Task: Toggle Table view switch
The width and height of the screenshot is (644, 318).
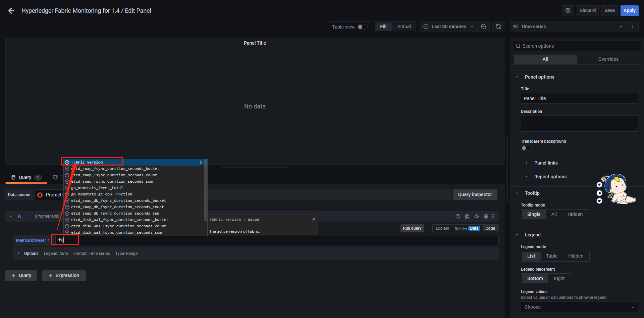Action: tap(362, 27)
